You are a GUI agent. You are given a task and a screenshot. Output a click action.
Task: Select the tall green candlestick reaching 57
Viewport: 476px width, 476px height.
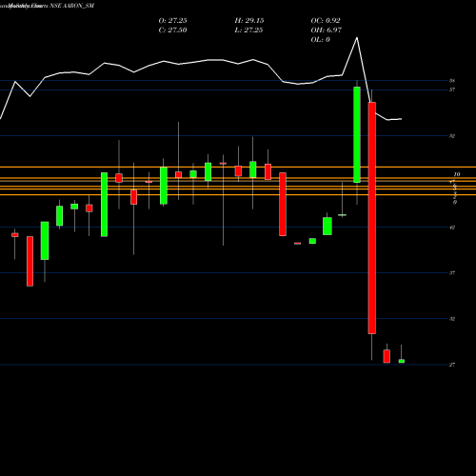[x=357, y=134]
